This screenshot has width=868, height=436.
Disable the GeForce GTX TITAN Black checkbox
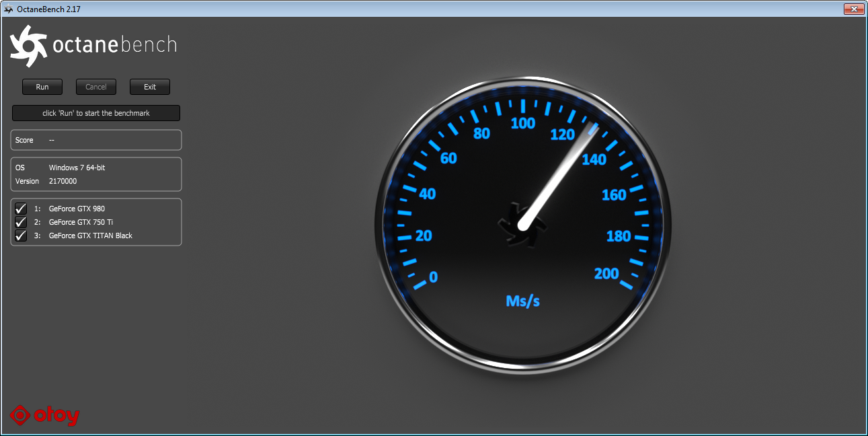click(21, 235)
